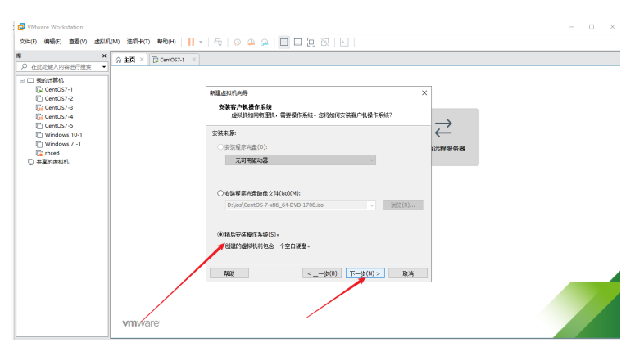Viewport: 644px width, 356px height.
Task: Select CentOS7-5 in the library tree
Action: (x=59, y=125)
